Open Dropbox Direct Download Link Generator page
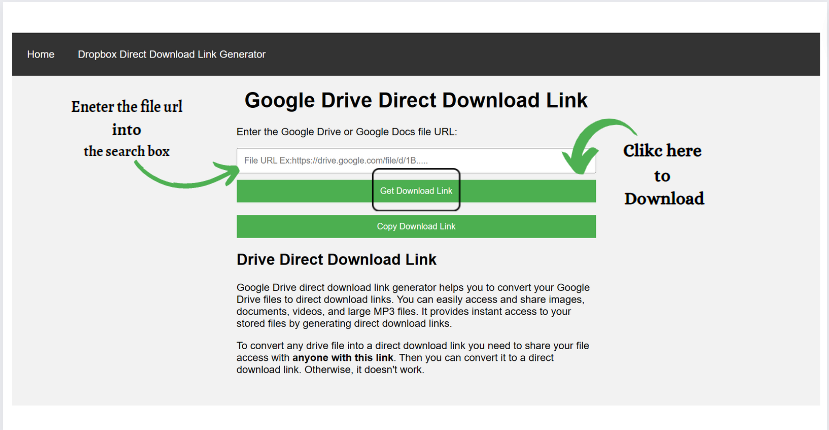Image resolution: width=829 pixels, height=430 pixels. coord(171,54)
